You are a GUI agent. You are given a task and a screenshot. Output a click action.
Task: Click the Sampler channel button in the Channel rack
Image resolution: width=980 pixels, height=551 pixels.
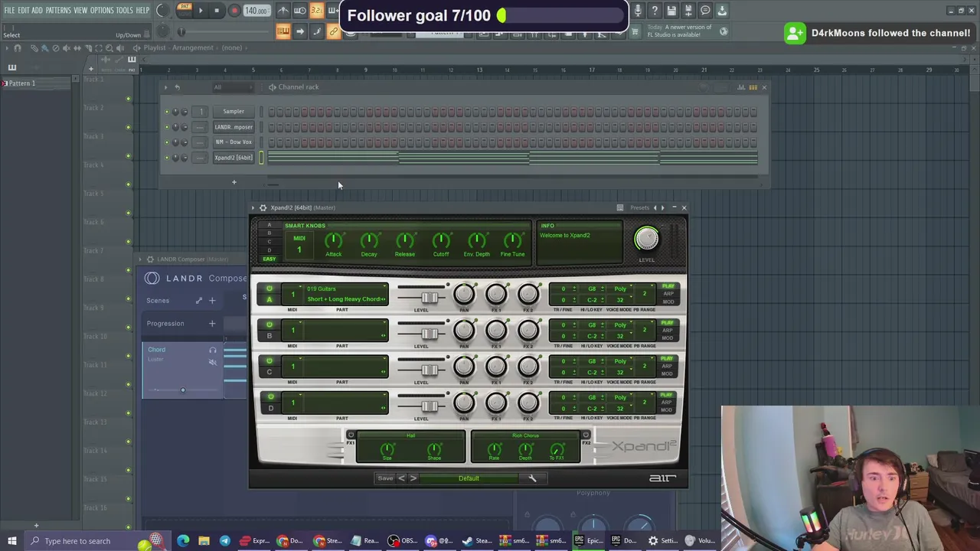click(x=234, y=112)
